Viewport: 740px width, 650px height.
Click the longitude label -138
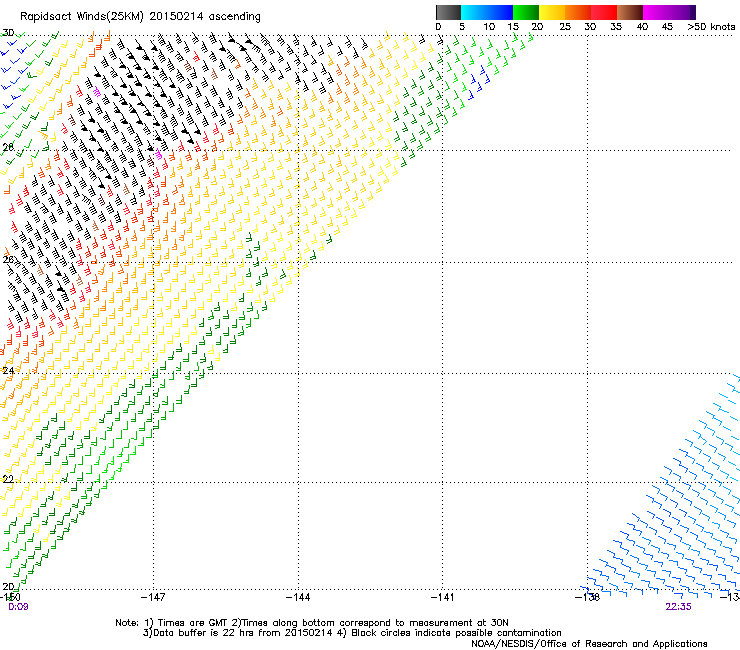[x=588, y=597]
